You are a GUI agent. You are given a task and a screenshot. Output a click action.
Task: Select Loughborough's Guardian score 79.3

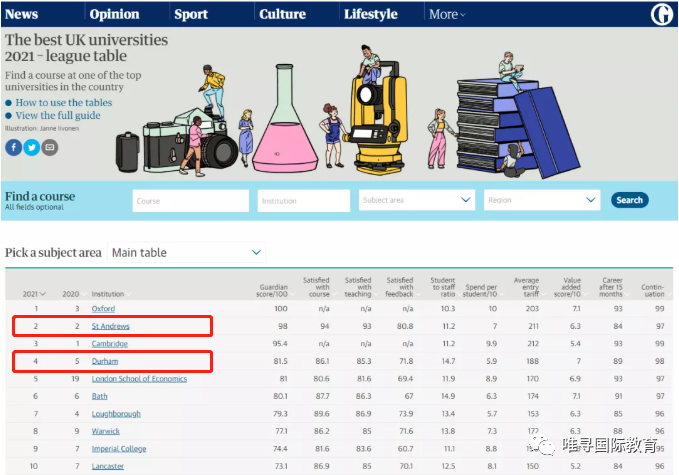(x=280, y=414)
